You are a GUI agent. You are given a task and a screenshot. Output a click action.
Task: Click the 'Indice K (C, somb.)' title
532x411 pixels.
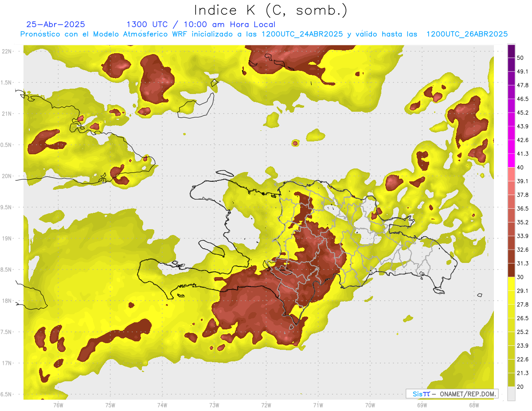point(271,11)
